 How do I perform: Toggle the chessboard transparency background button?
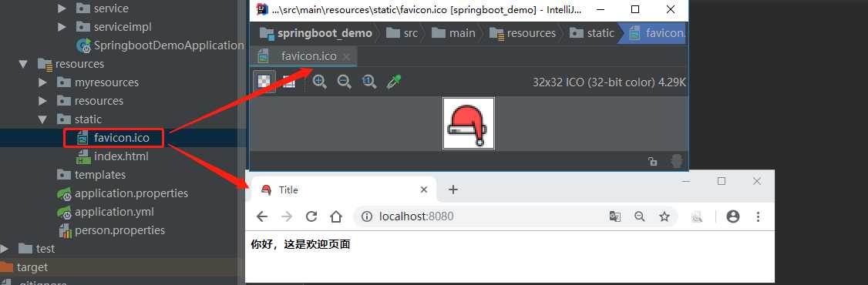point(264,82)
